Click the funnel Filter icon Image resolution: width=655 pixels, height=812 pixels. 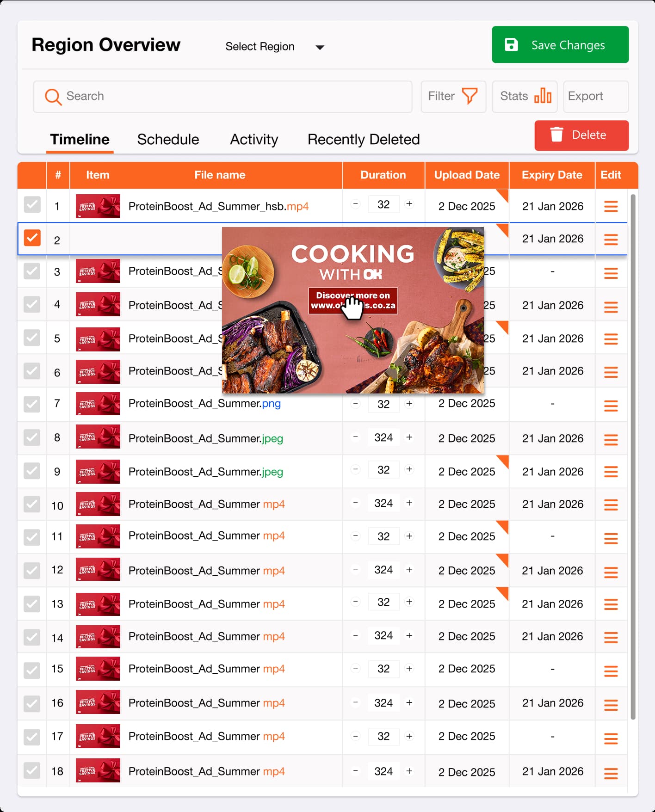[470, 96]
